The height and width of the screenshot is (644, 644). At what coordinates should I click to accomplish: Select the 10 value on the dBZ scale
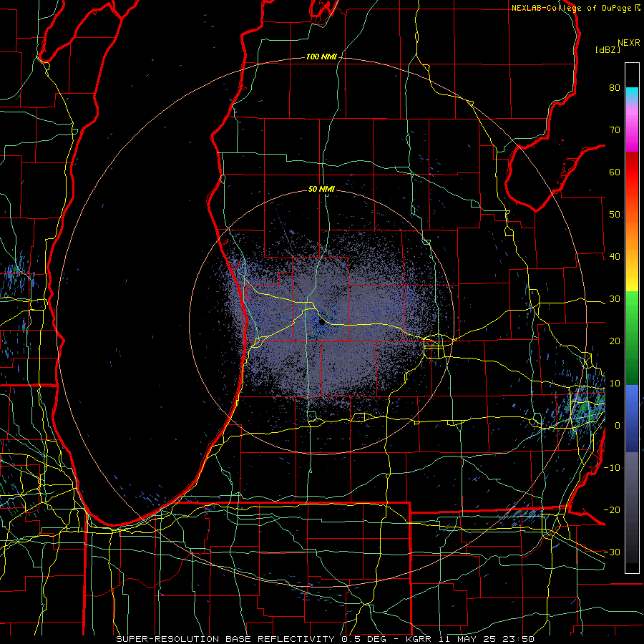click(615, 384)
